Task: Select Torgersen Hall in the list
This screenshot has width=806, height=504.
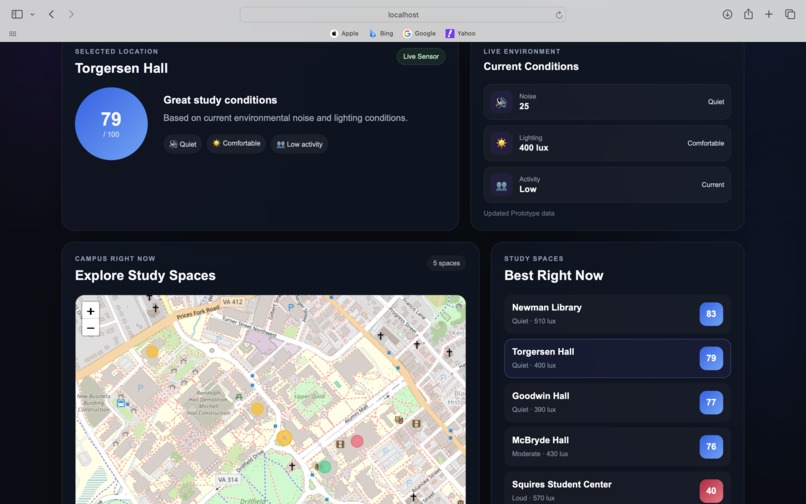Action: tap(617, 358)
